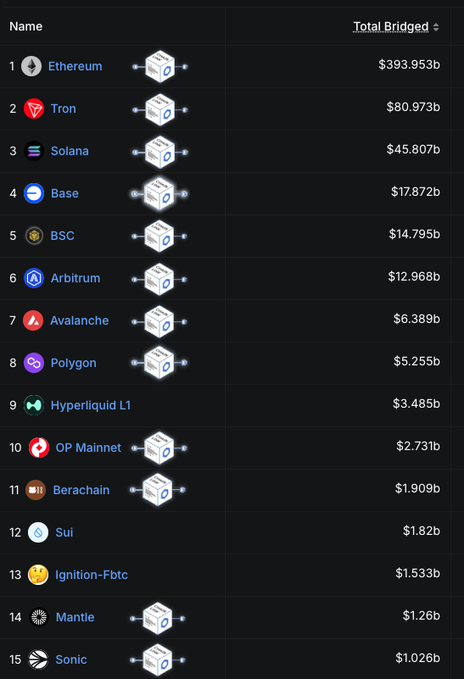
Task: Open the Sui chain link
Action: click(64, 533)
